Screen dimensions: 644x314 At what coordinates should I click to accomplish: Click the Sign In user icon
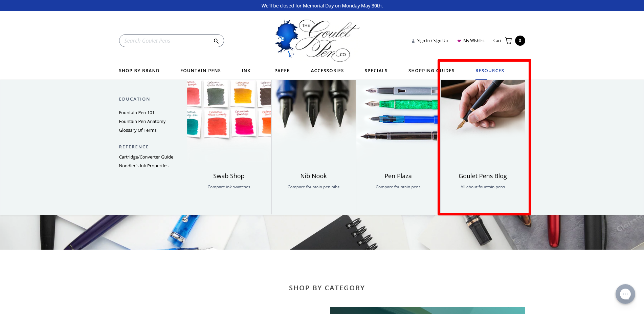(x=413, y=41)
